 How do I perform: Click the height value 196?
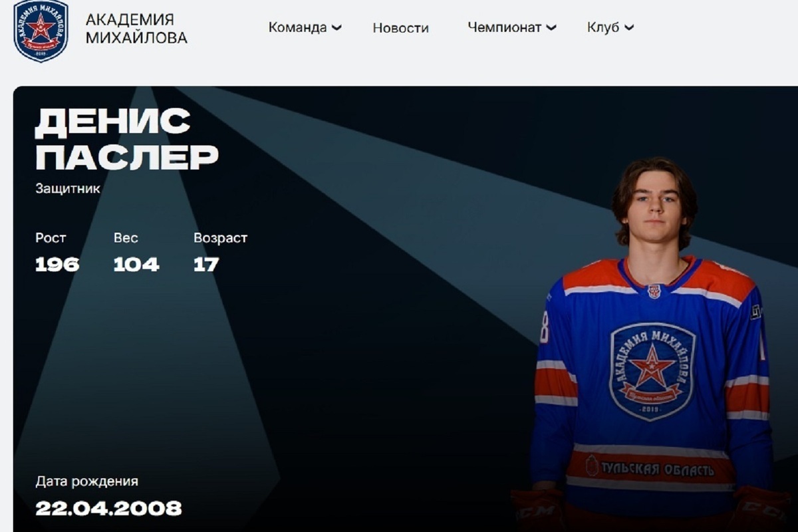(57, 265)
